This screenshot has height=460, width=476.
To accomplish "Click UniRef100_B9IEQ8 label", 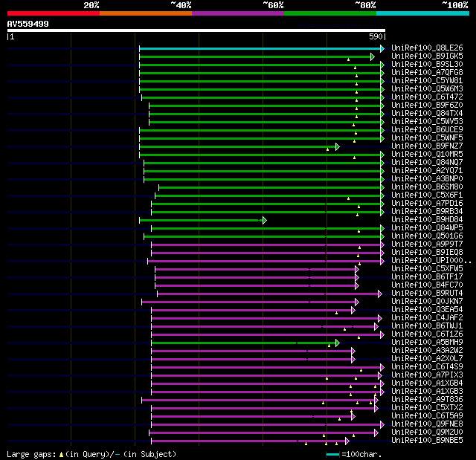I will pos(427,253).
